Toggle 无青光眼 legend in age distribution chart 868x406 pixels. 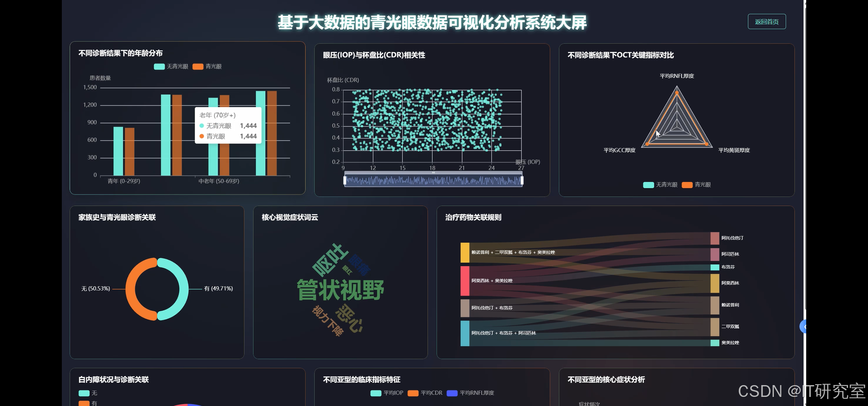tap(171, 66)
